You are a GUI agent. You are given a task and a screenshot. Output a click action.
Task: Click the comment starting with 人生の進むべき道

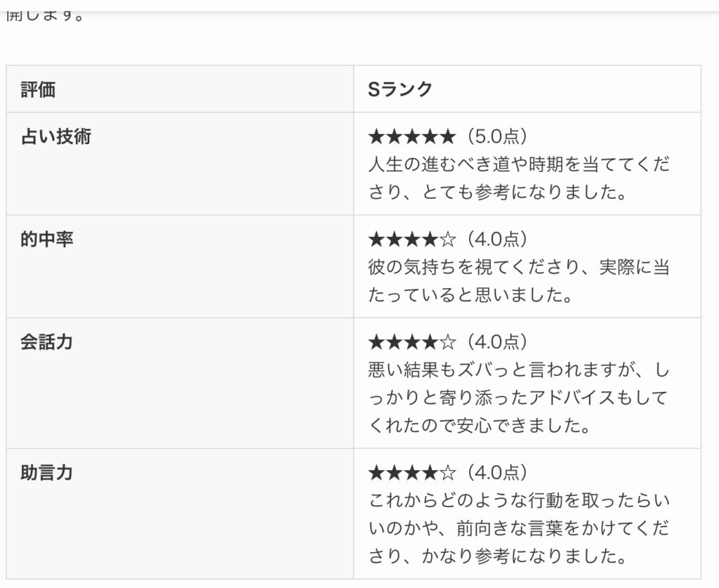coord(518,178)
